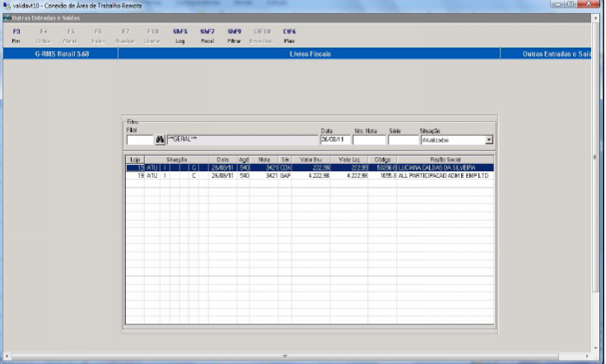Open the Situação dropdown arrow
606x364 pixels.
(x=489, y=140)
